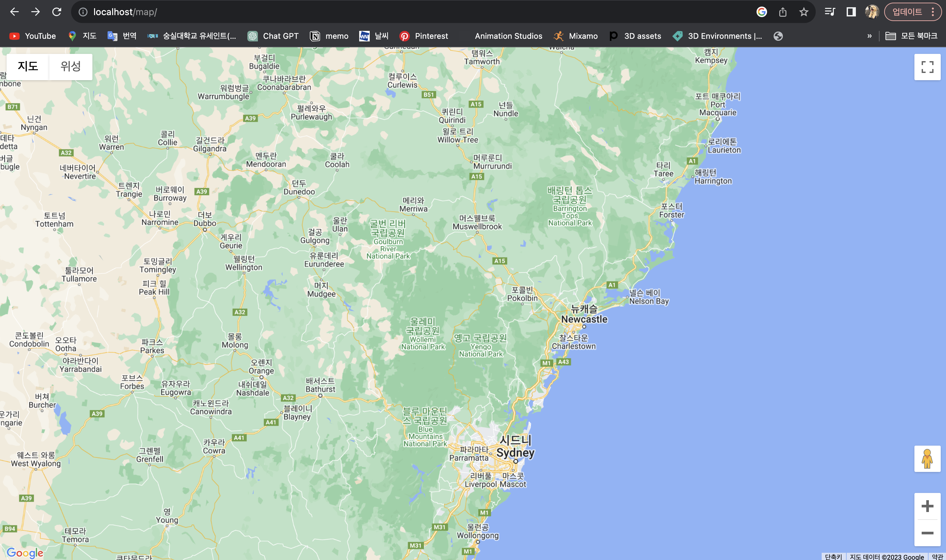Bookmark this page with the star icon
946x560 pixels.
pyautogui.click(x=804, y=12)
